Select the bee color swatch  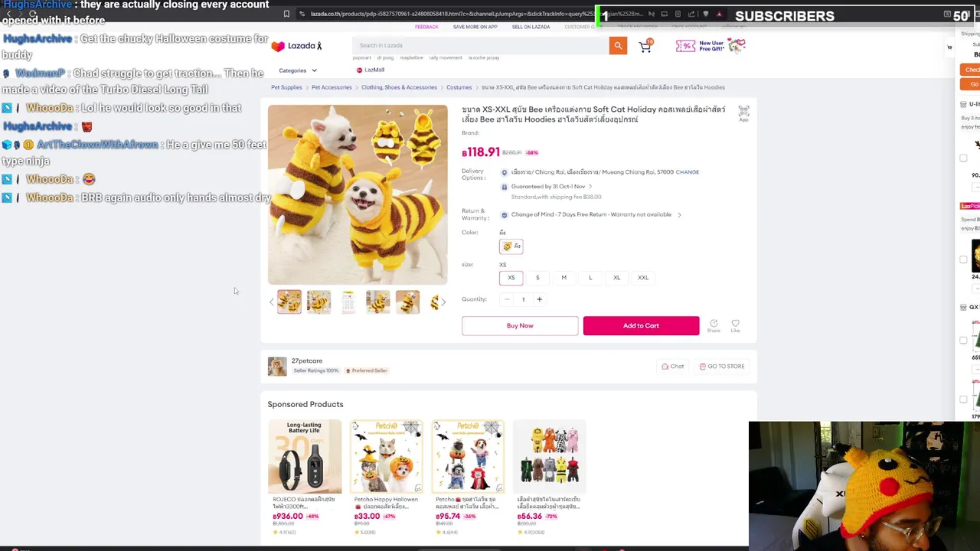click(511, 246)
